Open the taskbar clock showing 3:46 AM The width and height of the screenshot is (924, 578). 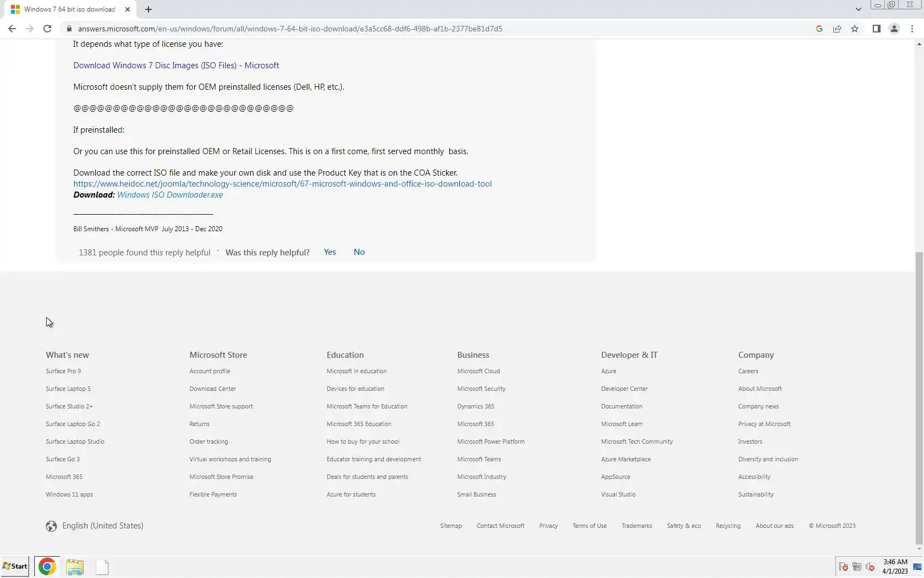click(x=895, y=566)
